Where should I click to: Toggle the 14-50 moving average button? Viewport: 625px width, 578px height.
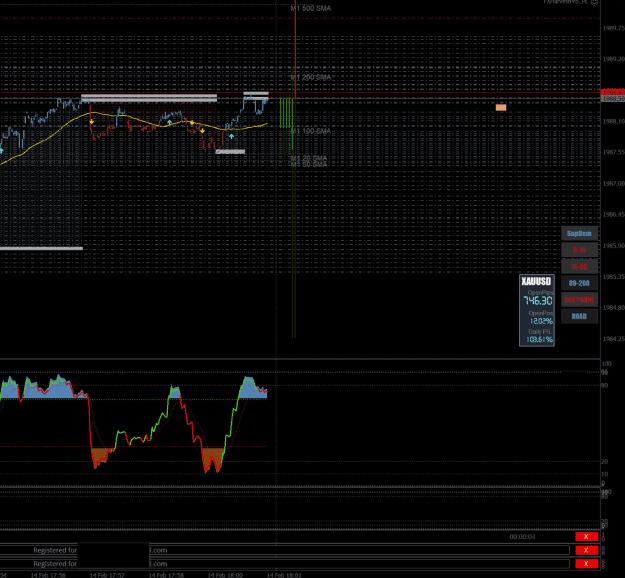coord(579,267)
